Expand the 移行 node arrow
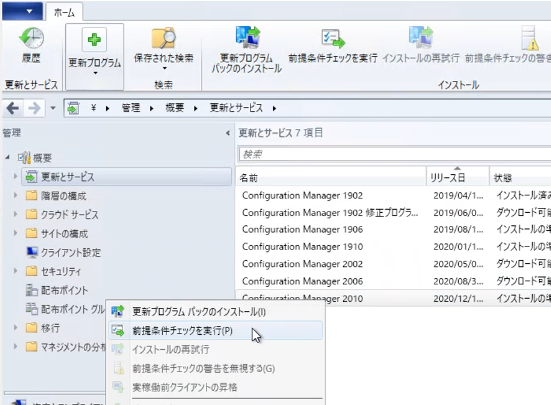The height and width of the screenshot is (405, 551). pyautogui.click(x=15, y=327)
